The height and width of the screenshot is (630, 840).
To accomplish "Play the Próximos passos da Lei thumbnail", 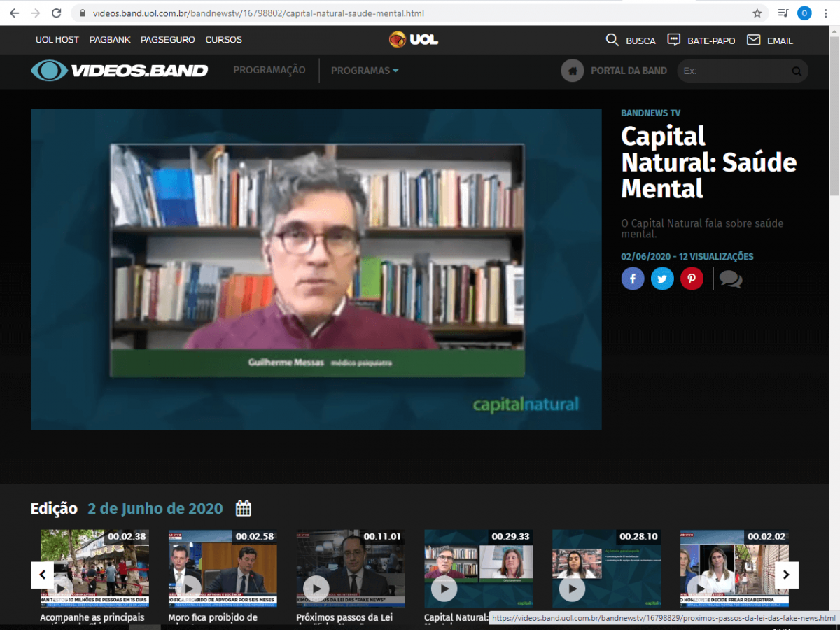I will pyautogui.click(x=351, y=568).
